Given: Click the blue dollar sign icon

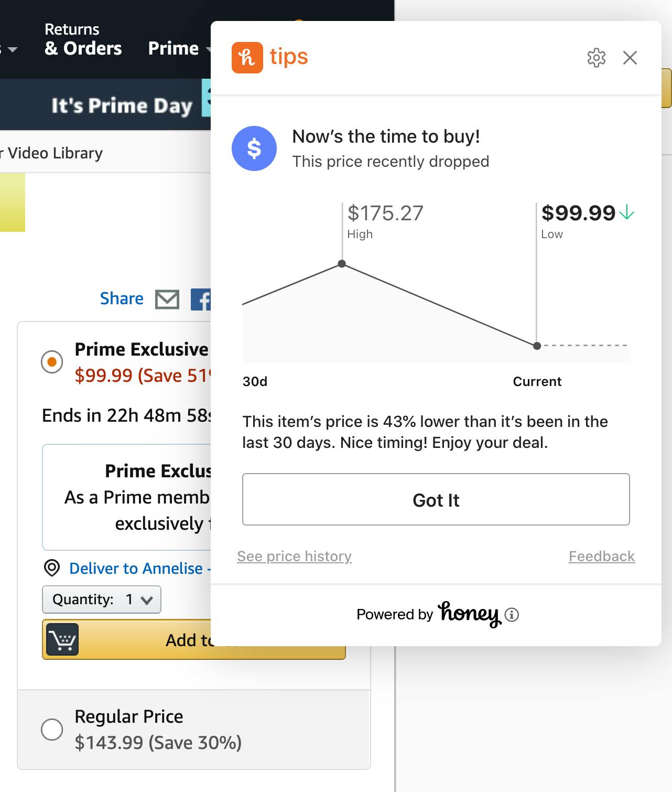Looking at the screenshot, I should point(254,148).
